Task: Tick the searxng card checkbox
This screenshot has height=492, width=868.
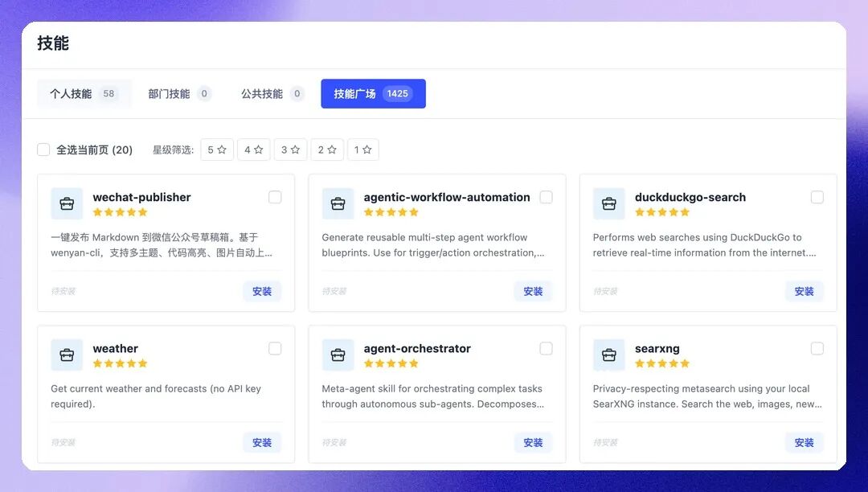Action: [x=817, y=348]
